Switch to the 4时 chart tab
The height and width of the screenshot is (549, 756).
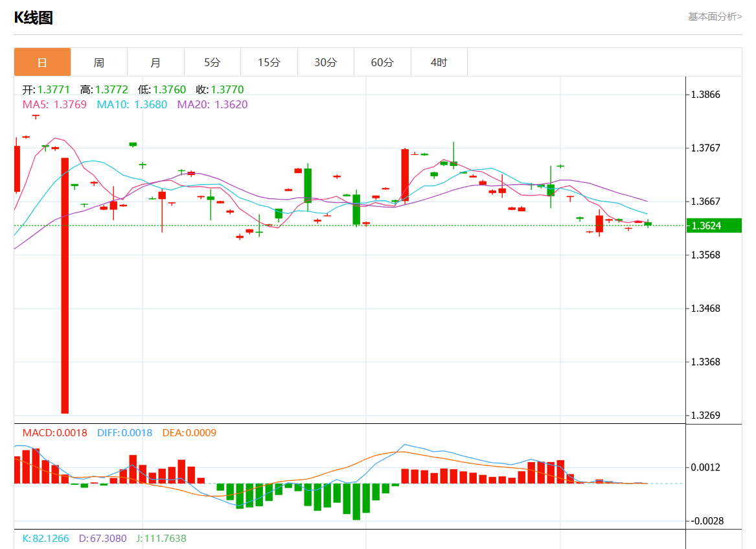[439, 62]
